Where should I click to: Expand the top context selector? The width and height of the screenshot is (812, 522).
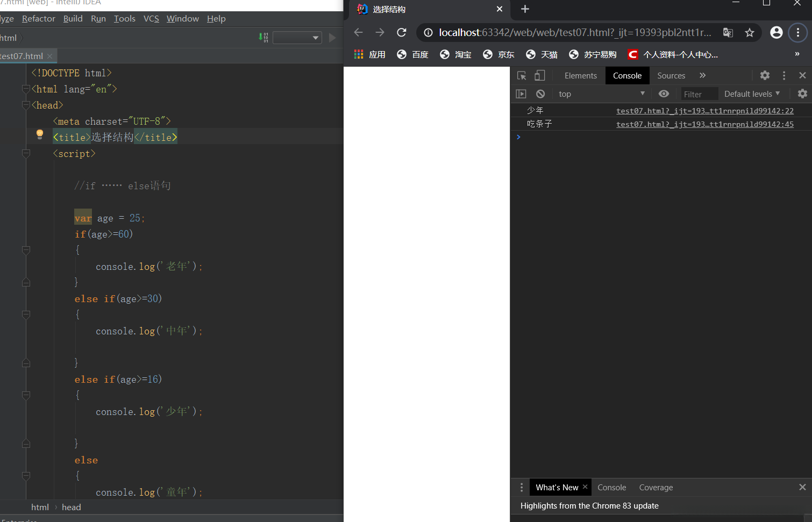pos(601,94)
